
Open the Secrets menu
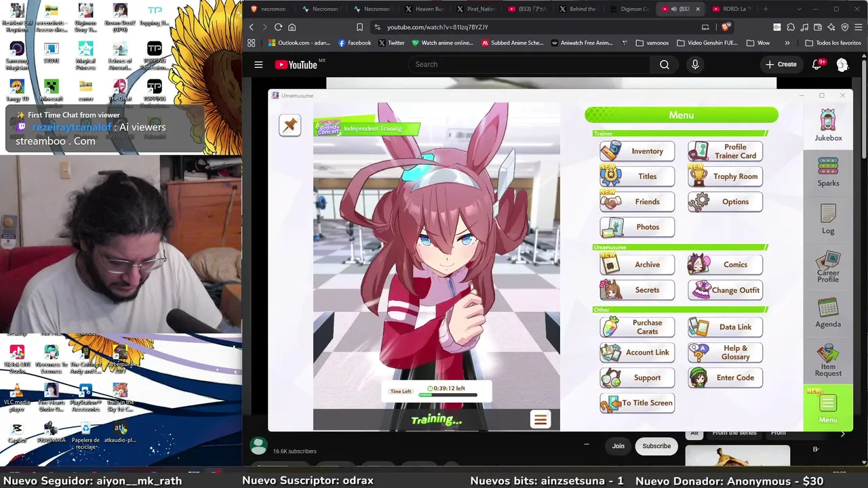(x=637, y=290)
